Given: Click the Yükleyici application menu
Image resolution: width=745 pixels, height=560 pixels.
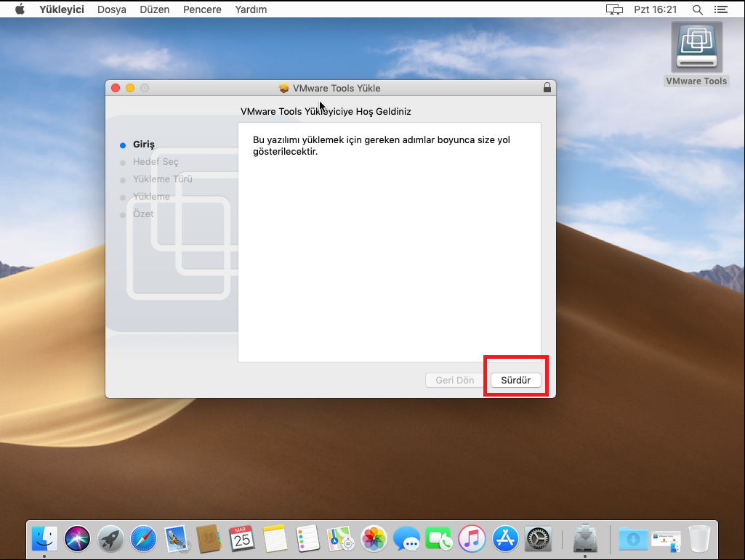Looking at the screenshot, I should (62, 9).
